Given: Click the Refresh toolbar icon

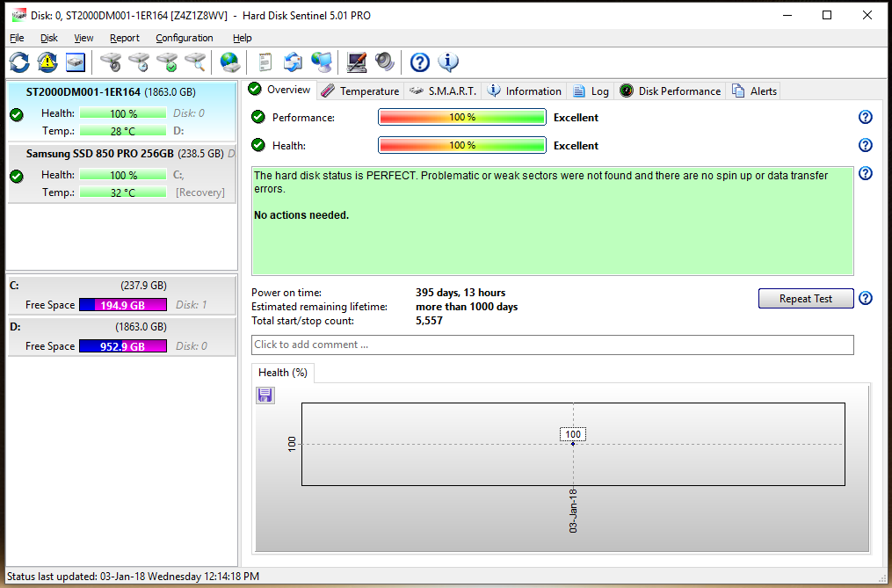Looking at the screenshot, I should click(x=19, y=62).
